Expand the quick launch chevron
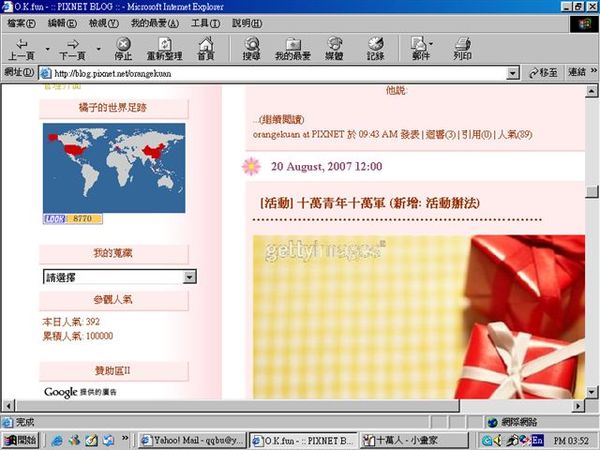600x450 pixels. click(x=125, y=438)
